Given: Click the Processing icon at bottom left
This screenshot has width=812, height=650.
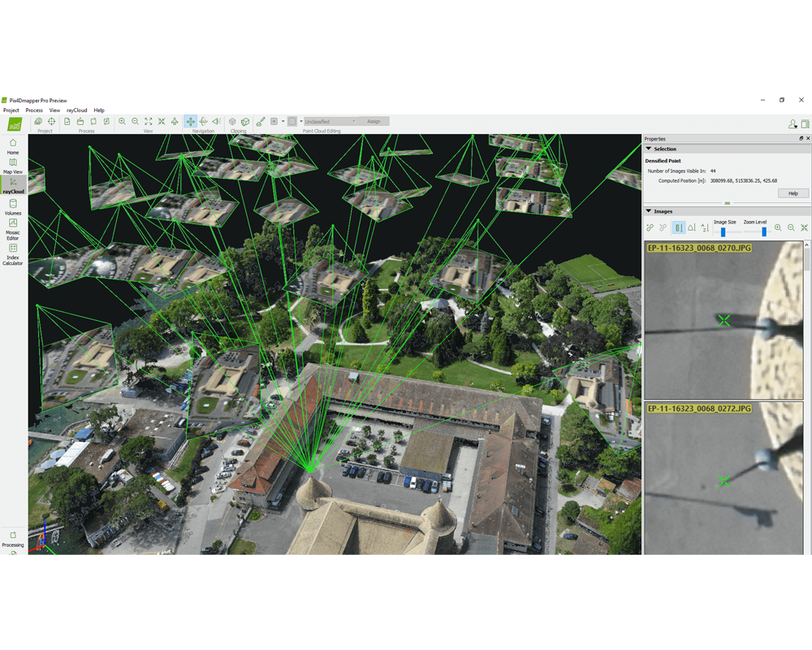Looking at the screenshot, I should click(x=13, y=539).
